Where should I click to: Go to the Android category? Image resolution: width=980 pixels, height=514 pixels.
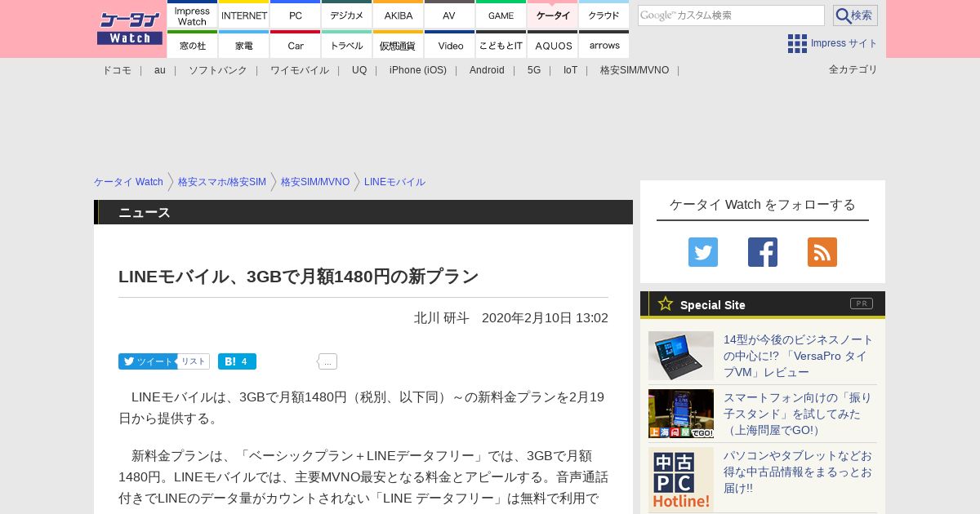click(x=487, y=70)
